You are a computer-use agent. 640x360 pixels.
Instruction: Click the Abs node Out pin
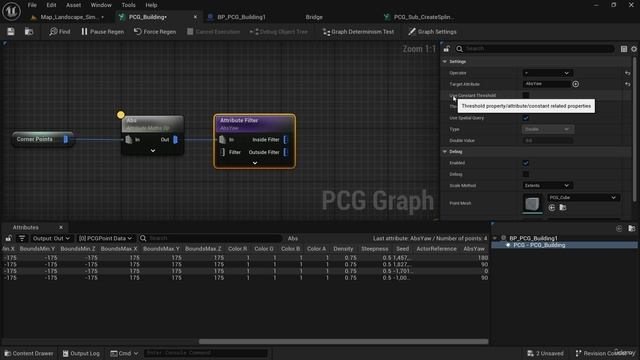(176, 140)
